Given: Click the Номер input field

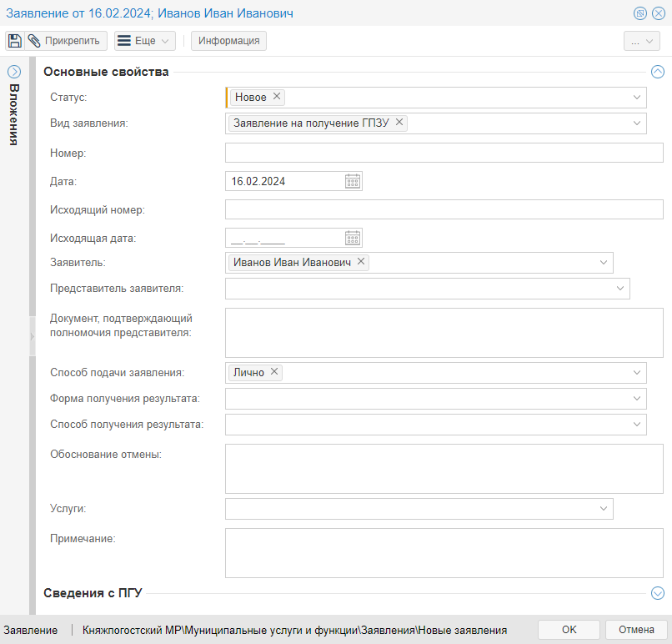Looking at the screenshot, I should click(x=444, y=153).
